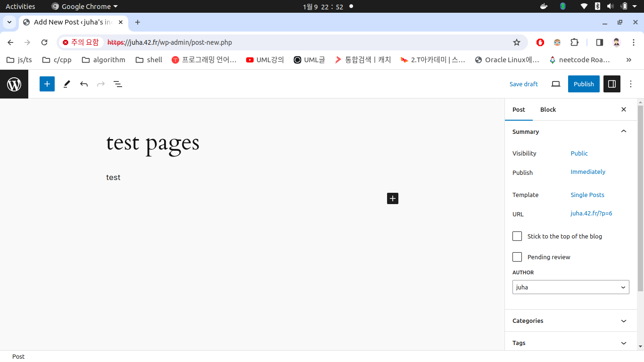
Task: Select the Tools pencil icon
Action: [66, 84]
